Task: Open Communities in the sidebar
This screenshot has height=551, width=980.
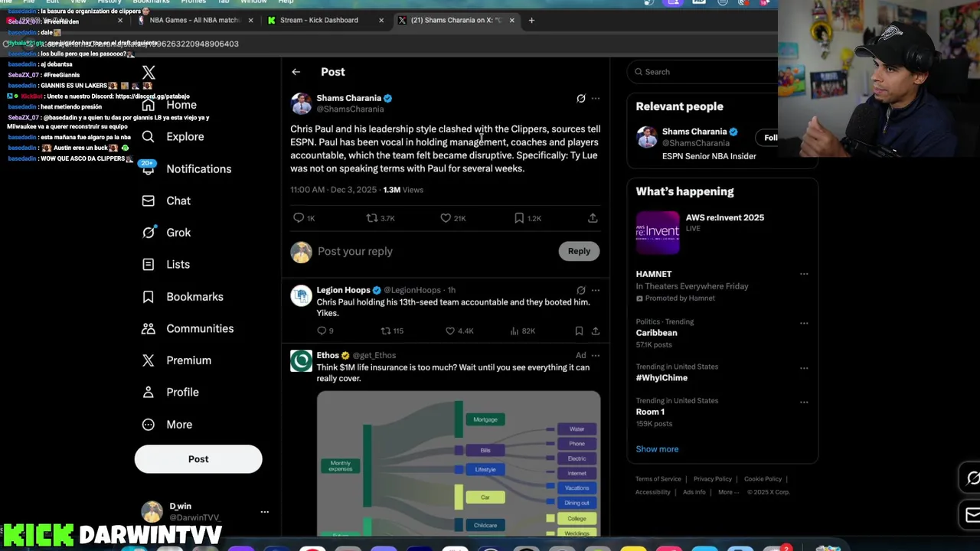Action: pos(188,328)
